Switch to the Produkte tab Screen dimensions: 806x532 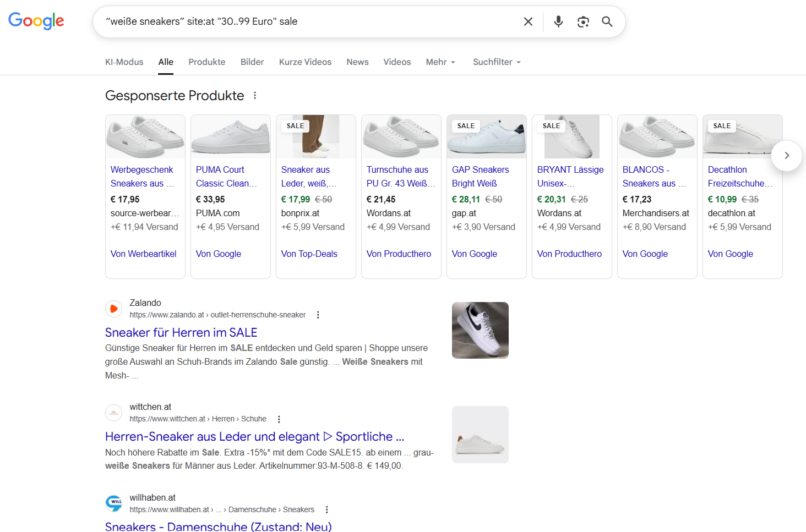point(206,62)
